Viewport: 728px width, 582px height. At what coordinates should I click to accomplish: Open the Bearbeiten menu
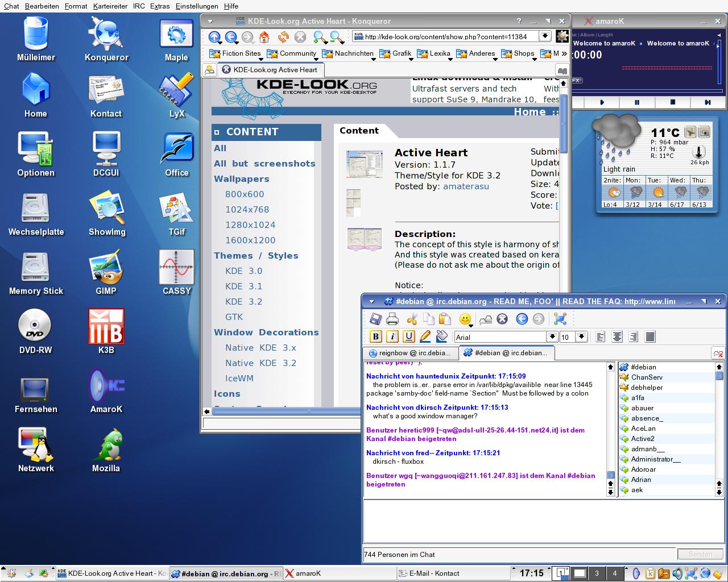point(42,6)
